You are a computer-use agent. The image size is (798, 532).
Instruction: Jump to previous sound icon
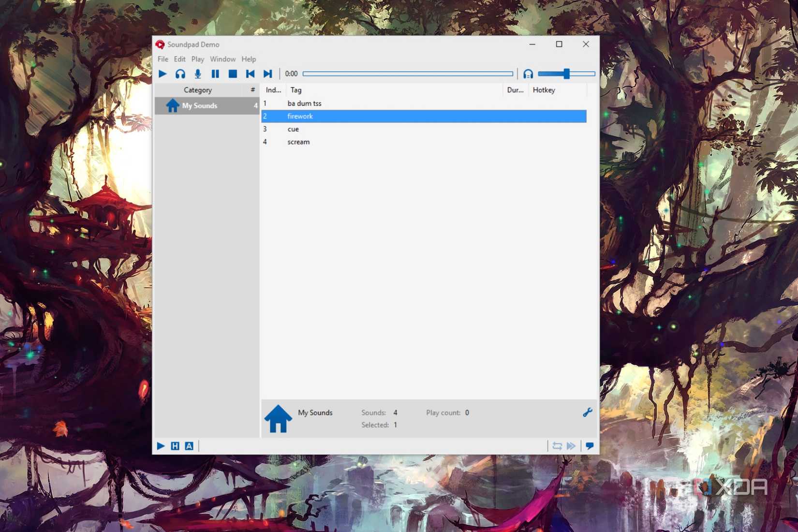pos(250,74)
